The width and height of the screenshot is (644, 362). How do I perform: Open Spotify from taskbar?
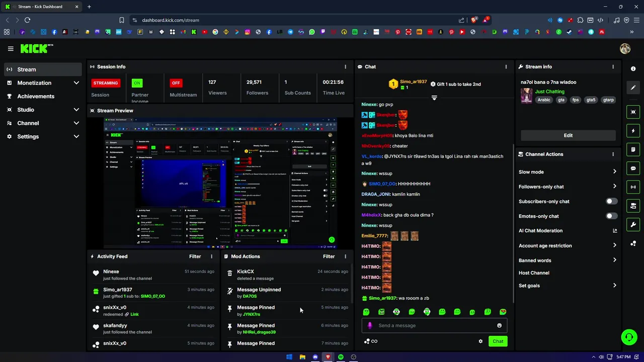coord(341,357)
